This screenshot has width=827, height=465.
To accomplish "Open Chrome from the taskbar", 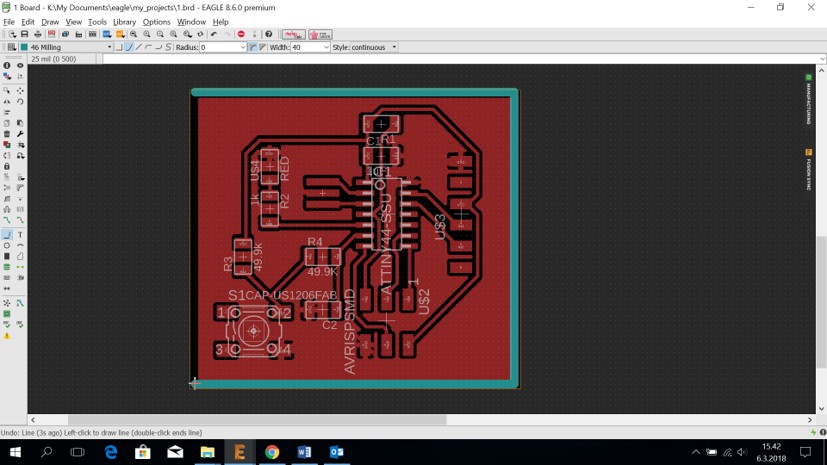I will pyautogui.click(x=272, y=452).
